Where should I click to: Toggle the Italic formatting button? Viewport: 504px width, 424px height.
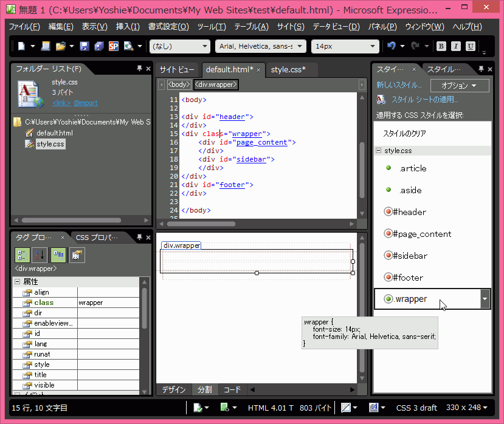[x=455, y=46]
